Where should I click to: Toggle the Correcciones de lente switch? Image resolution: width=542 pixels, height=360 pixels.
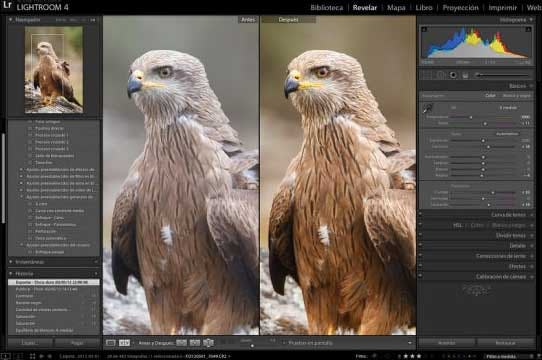420,256
